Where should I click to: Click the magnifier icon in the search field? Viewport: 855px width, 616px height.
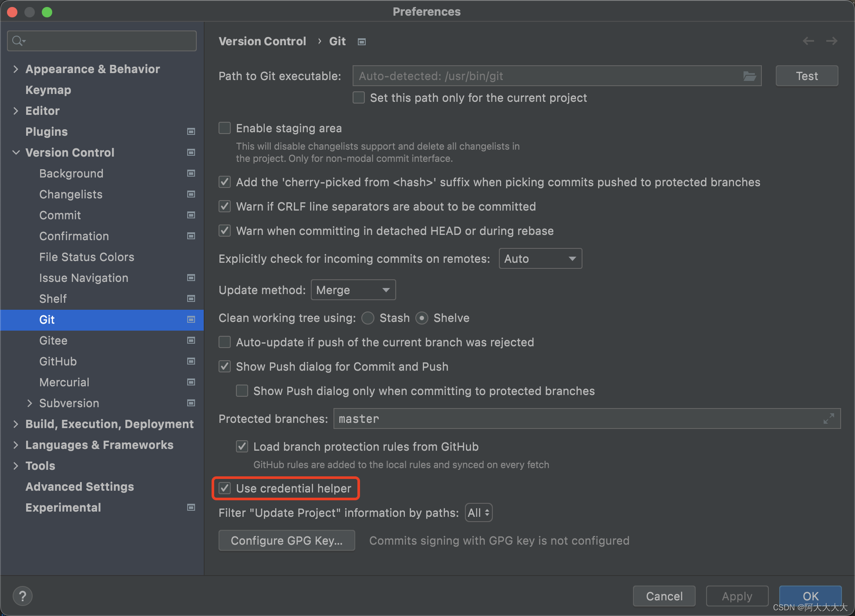point(18,40)
